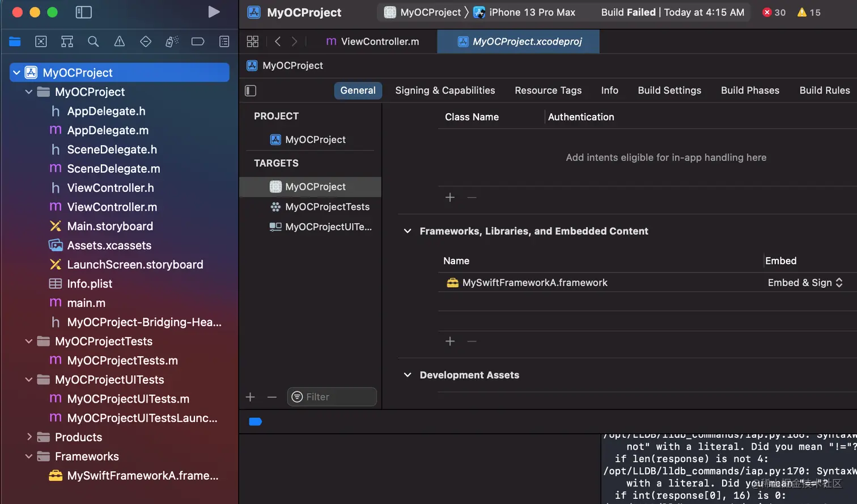Open Build Settings tab
Viewport: 857px width, 504px height.
[669, 91]
